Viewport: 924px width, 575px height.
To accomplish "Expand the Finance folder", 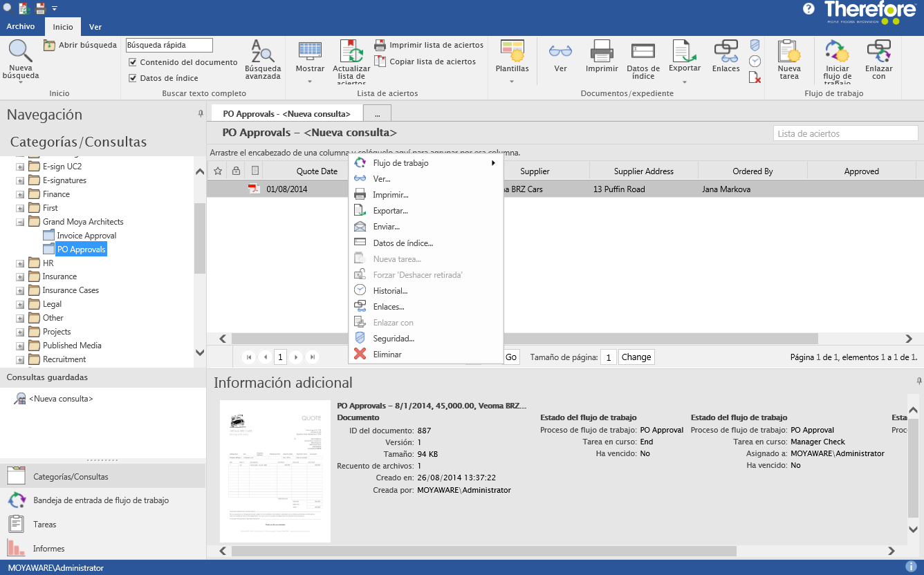I will 20,194.
